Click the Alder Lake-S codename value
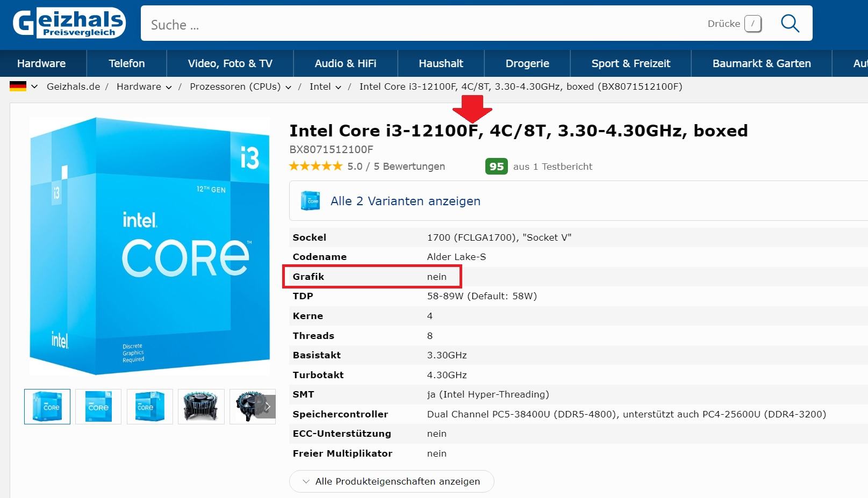Screen dimensions: 868x498 point(456,257)
